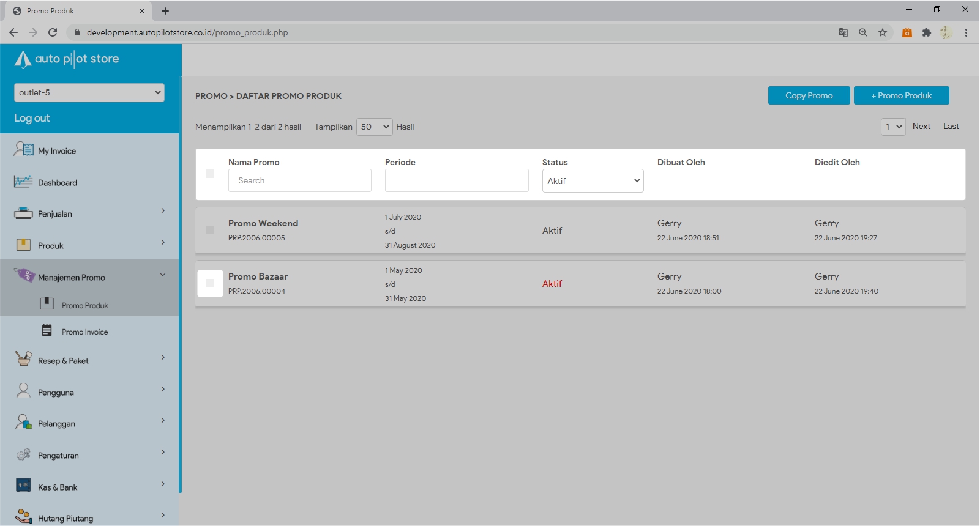
Task: Open the Status filter dropdown showing Aktif
Action: coord(592,181)
